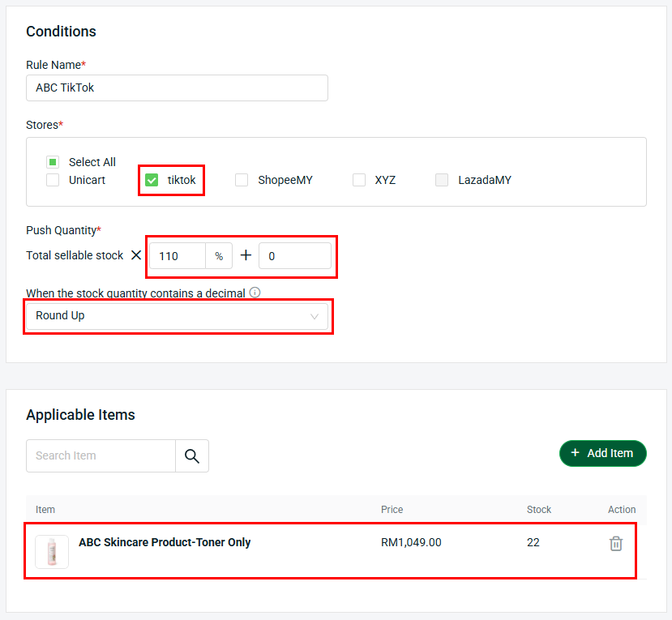672x620 pixels.
Task: Tick the ShopeeMY store checkbox
Action: click(x=242, y=180)
